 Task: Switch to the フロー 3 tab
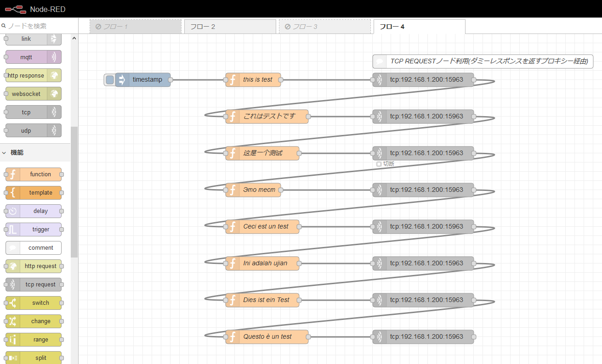click(325, 27)
